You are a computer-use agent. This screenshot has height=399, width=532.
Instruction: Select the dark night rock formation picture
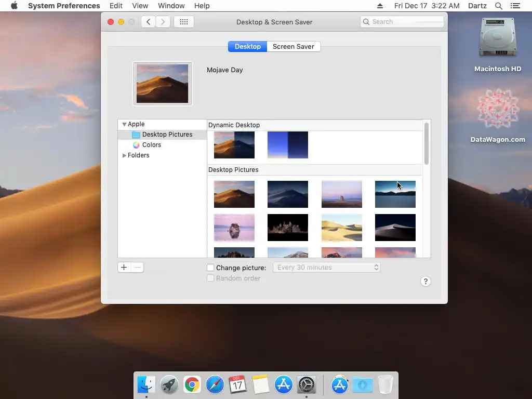click(288, 228)
